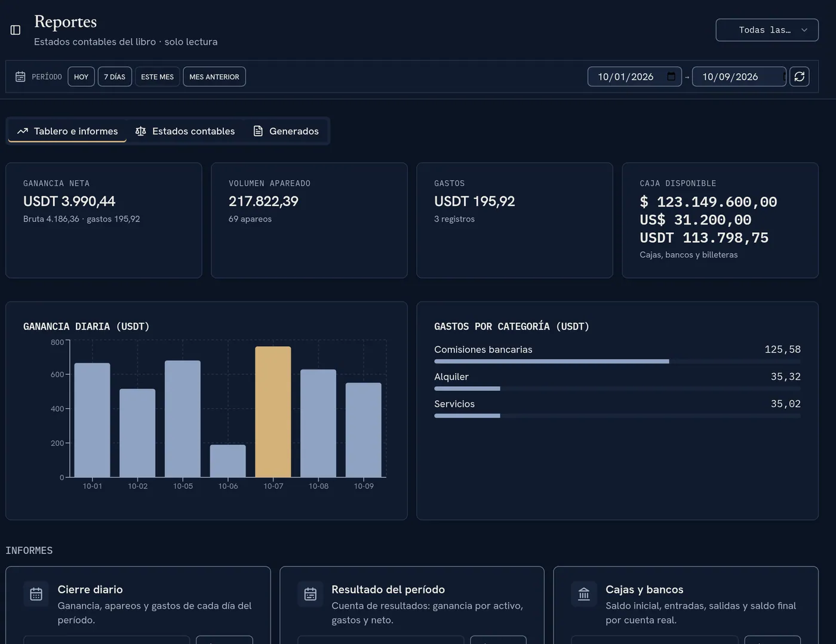Click the Alquiler progress bar
This screenshot has width=836, height=644.
tap(617, 389)
